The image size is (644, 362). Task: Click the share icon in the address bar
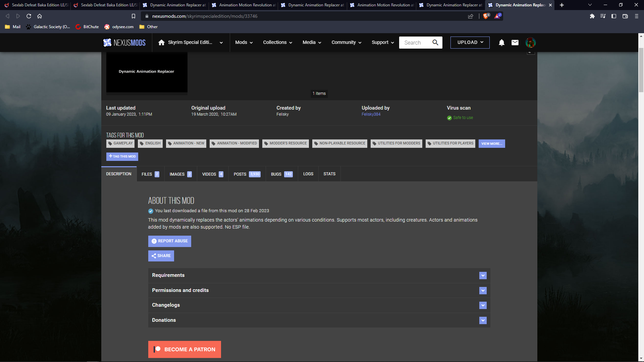470,16
